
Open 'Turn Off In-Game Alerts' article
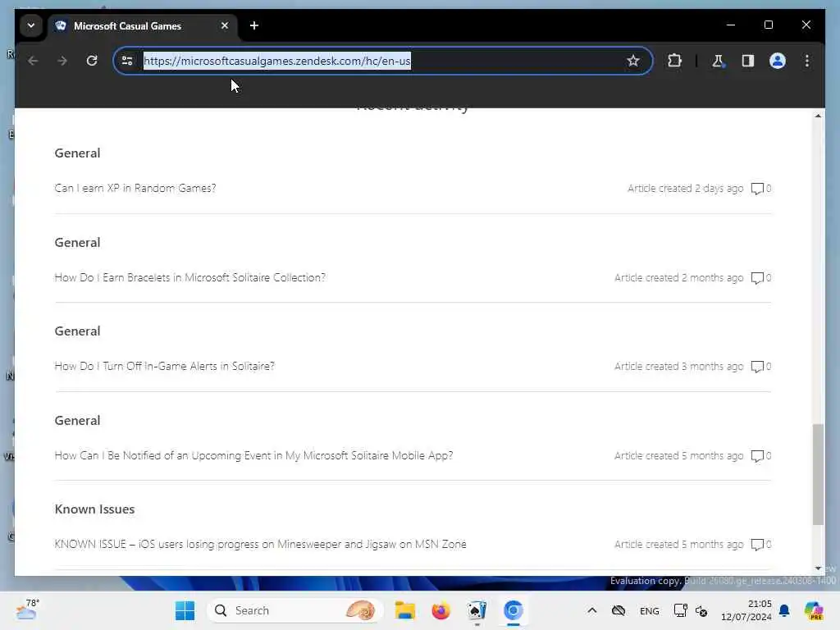click(164, 367)
